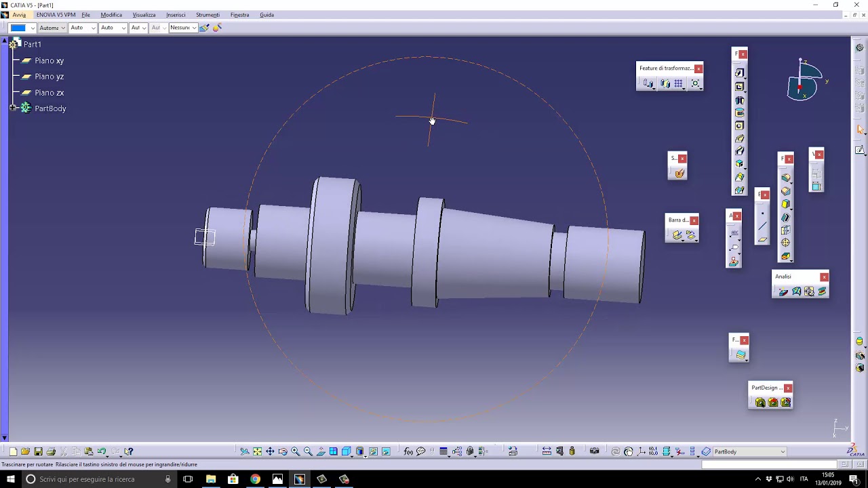Open the Avvia menu
This screenshot has width=868, height=488.
[18, 15]
